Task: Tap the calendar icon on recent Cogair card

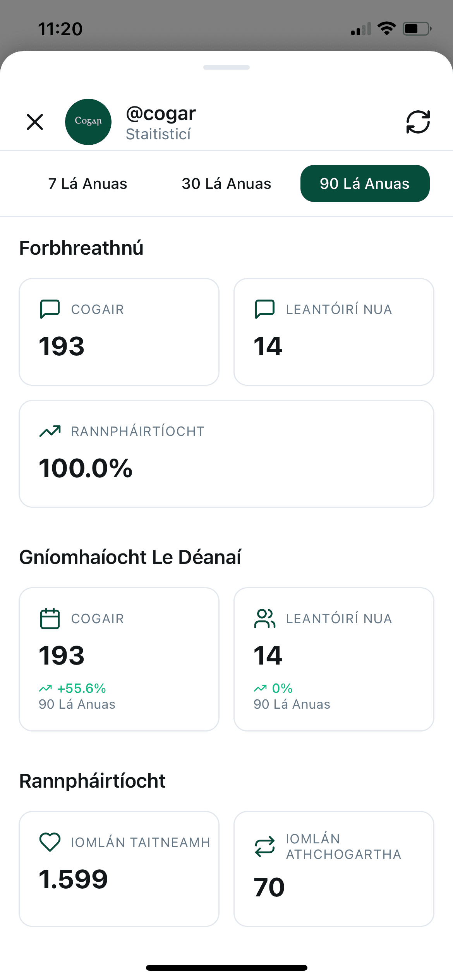Action: click(50, 618)
